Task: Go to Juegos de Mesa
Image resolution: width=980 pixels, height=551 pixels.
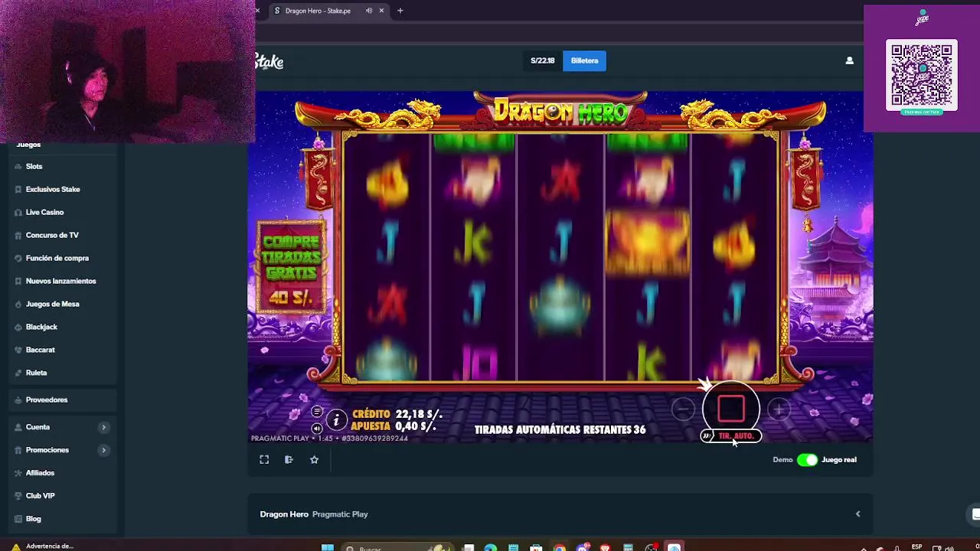Action: click(52, 304)
